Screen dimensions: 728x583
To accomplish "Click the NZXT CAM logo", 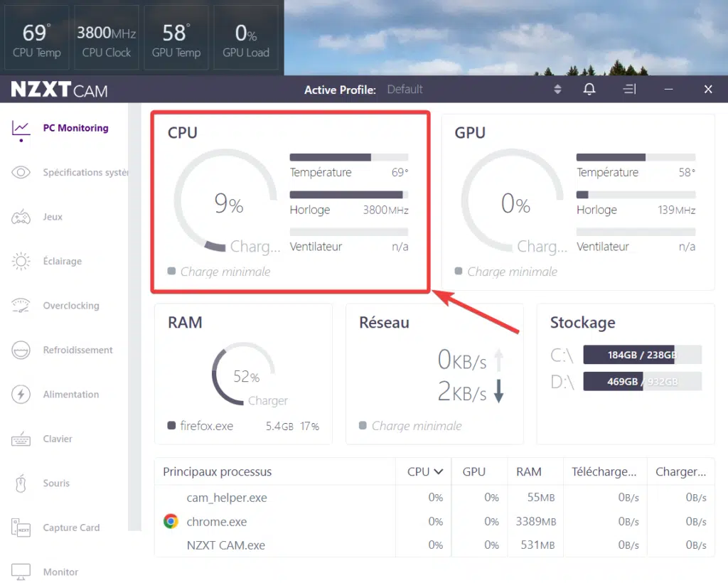I will 60,89.
